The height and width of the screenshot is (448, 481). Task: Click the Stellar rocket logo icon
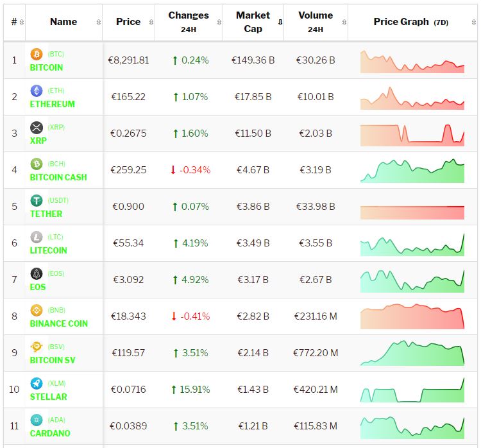coord(37,384)
